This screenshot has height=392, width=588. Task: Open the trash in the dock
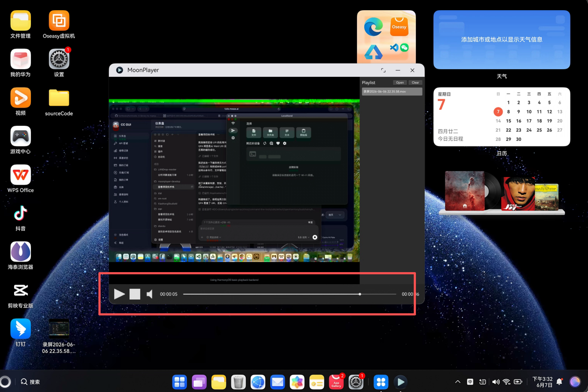click(238, 382)
